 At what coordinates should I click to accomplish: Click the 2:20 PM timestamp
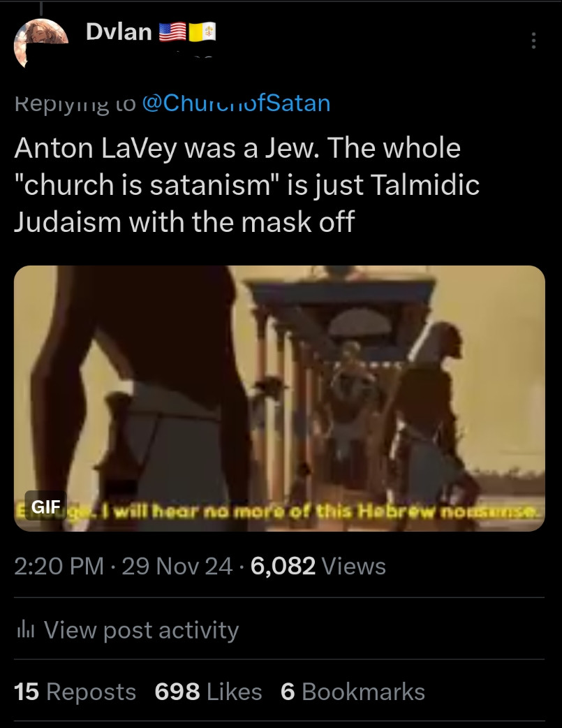[59, 566]
